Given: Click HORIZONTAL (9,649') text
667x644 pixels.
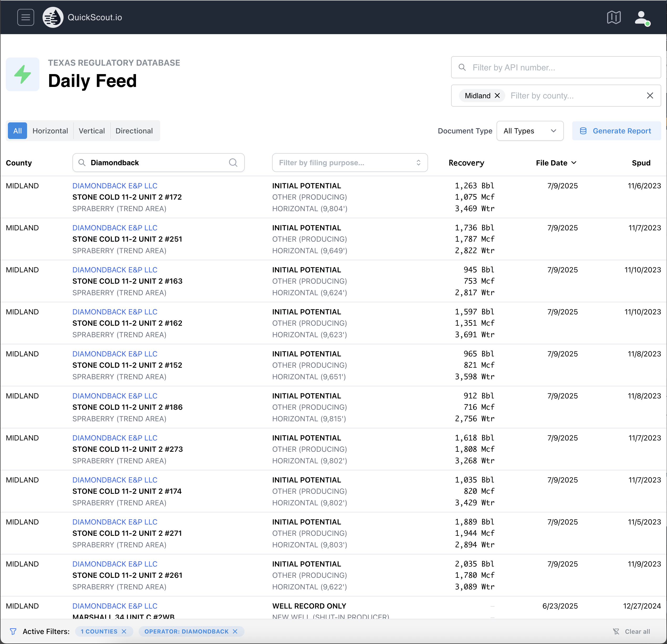Looking at the screenshot, I should pyautogui.click(x=310, y=251).
